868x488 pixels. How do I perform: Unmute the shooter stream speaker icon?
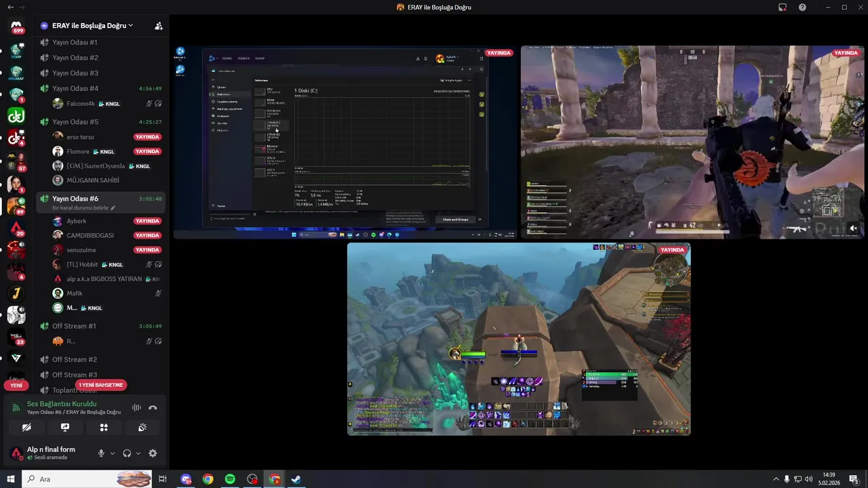853,228
